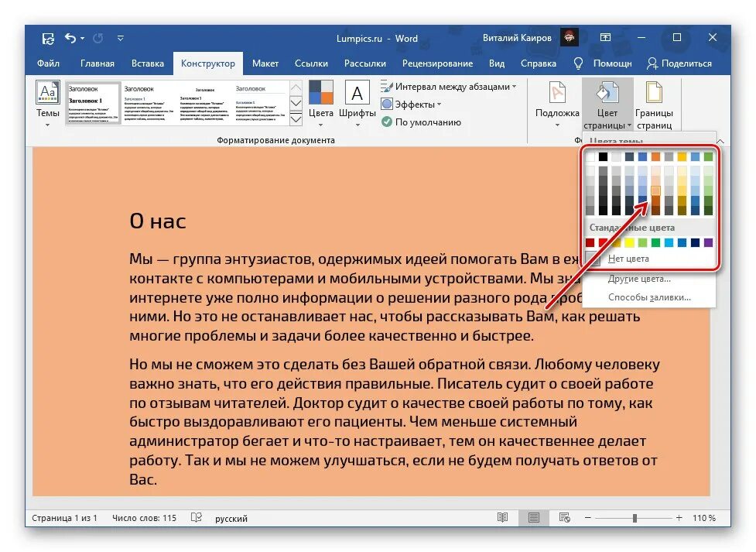Open the Темы themes gallery
Screen dimensions: 756x552
(x=48, y=104)
